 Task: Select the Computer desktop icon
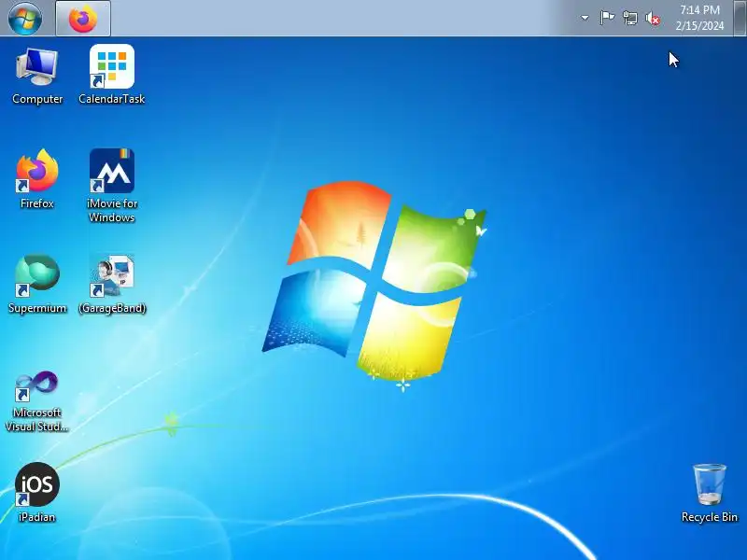37,76
